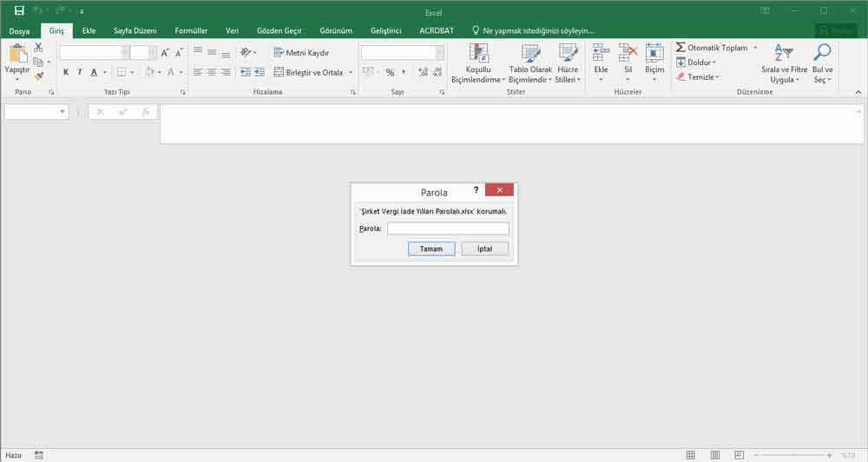868x462 pixels.
Task: Click the Align Right icon
Action: 226,72
